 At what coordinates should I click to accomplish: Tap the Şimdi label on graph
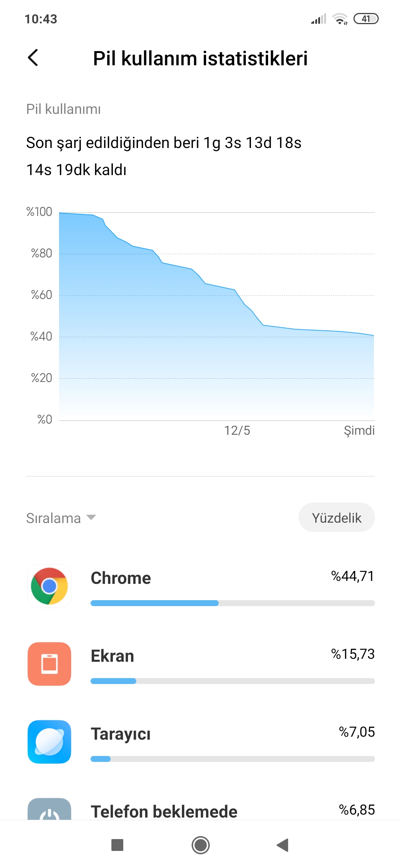[x=359, y=431]
